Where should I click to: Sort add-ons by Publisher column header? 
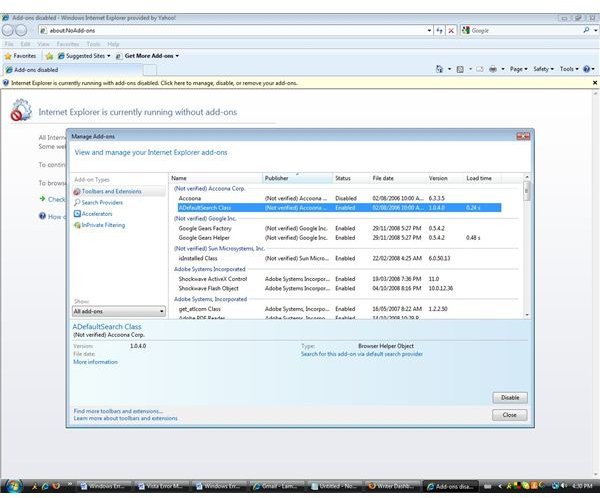(297, 178)
